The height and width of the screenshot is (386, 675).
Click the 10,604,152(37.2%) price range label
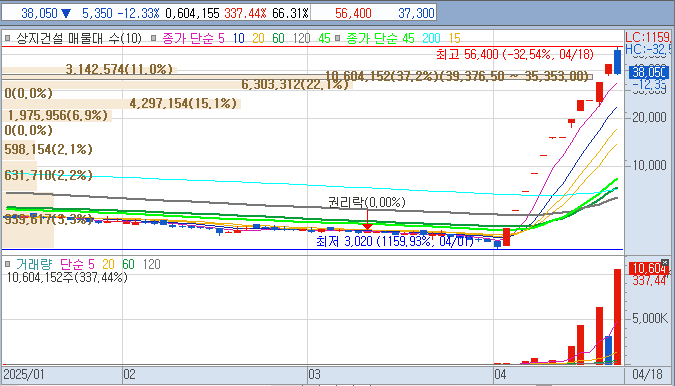pos(456,76)
